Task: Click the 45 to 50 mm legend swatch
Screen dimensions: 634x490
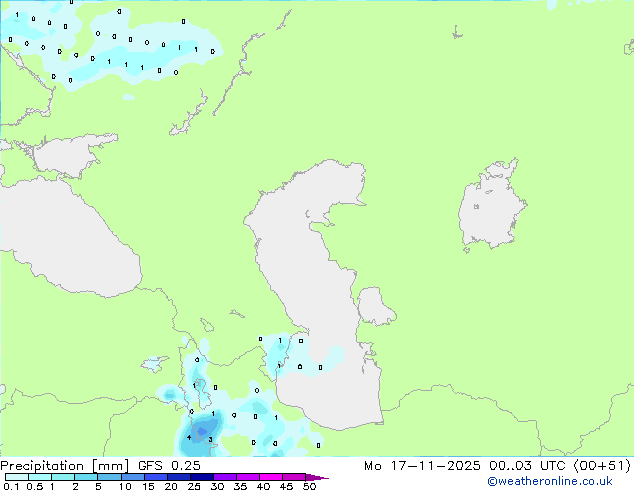Action: coord(294,477)
